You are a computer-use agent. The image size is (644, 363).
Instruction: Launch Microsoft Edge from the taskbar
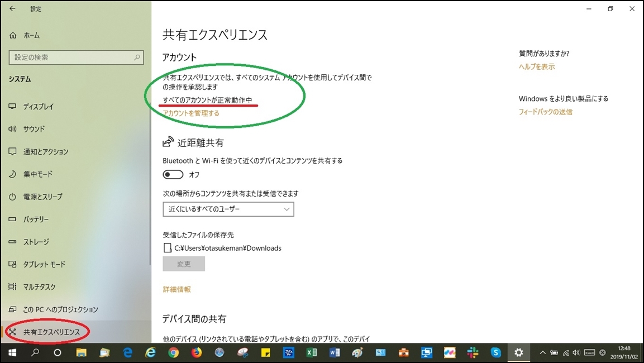click(x=128, y=352)
